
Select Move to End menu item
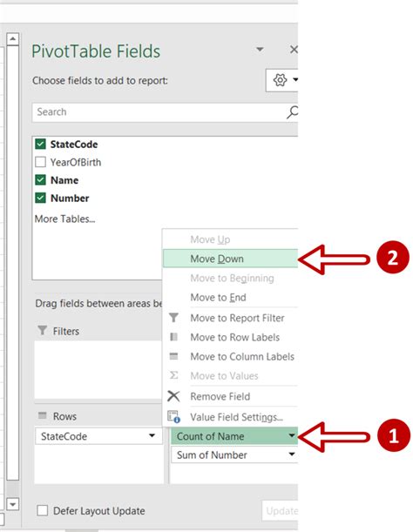pos(230,297)
